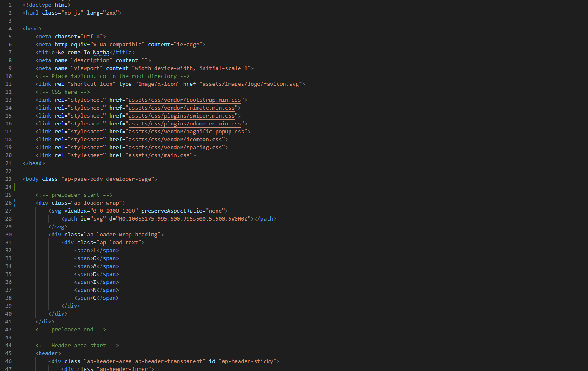588x371 pixels.
Task: Click the closing </head> tag
Action: coord(34,163)
